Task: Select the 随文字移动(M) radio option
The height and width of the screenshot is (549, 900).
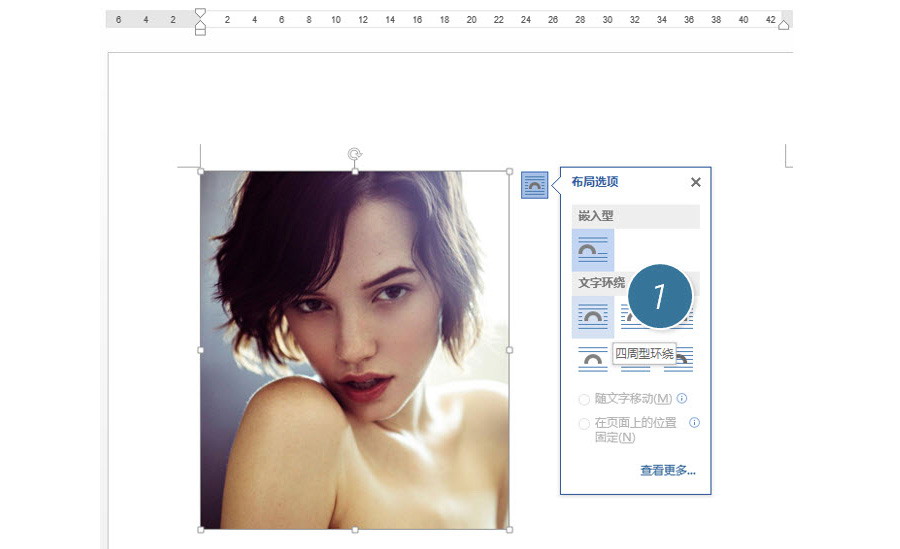Action: [584, 399]
